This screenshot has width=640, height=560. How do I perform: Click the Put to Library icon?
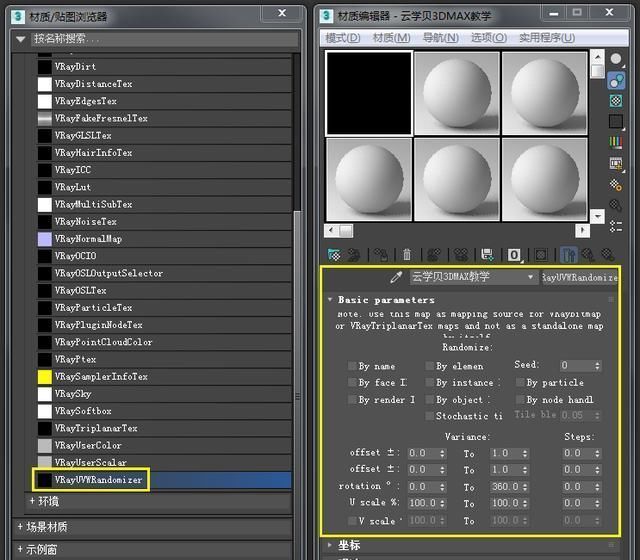point(487,255)
